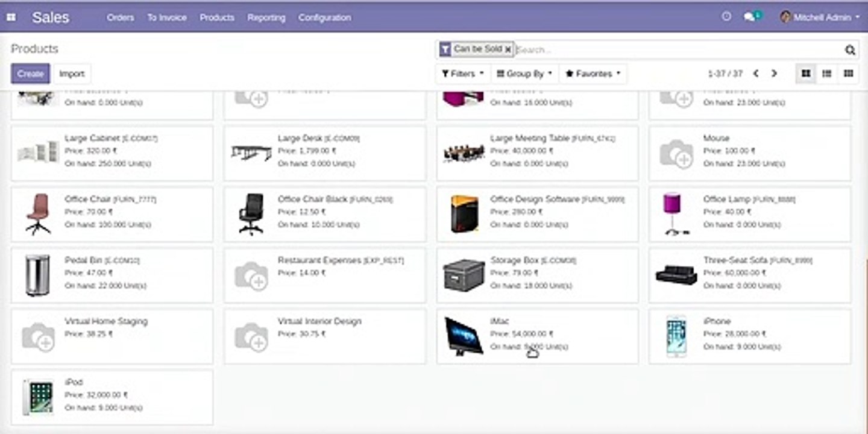
Task: Open the apps grid menu icon
Action: (11, 17)
